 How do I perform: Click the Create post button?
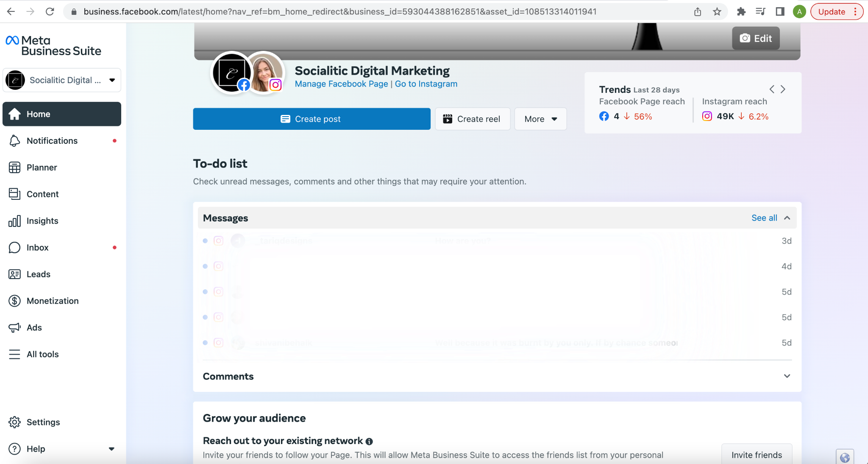(312, 119)
